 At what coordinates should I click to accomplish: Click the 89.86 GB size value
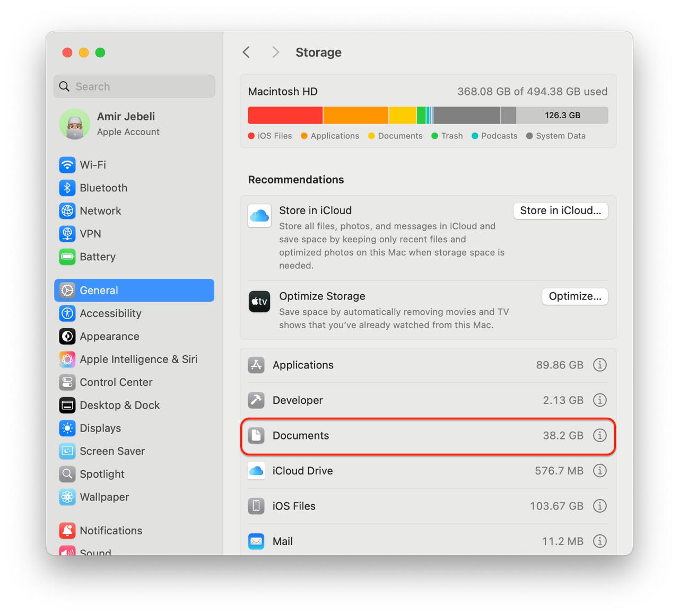(x=560, y=365)
